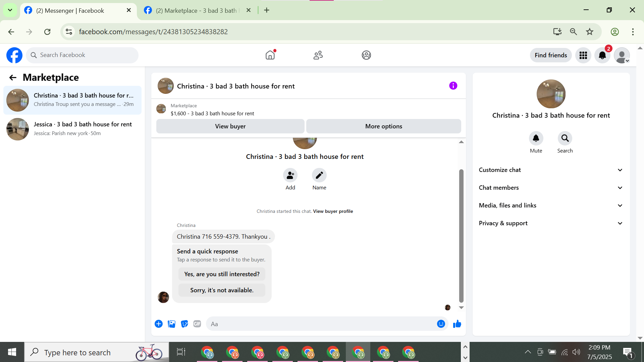Add people to the chat

point(290,175)
